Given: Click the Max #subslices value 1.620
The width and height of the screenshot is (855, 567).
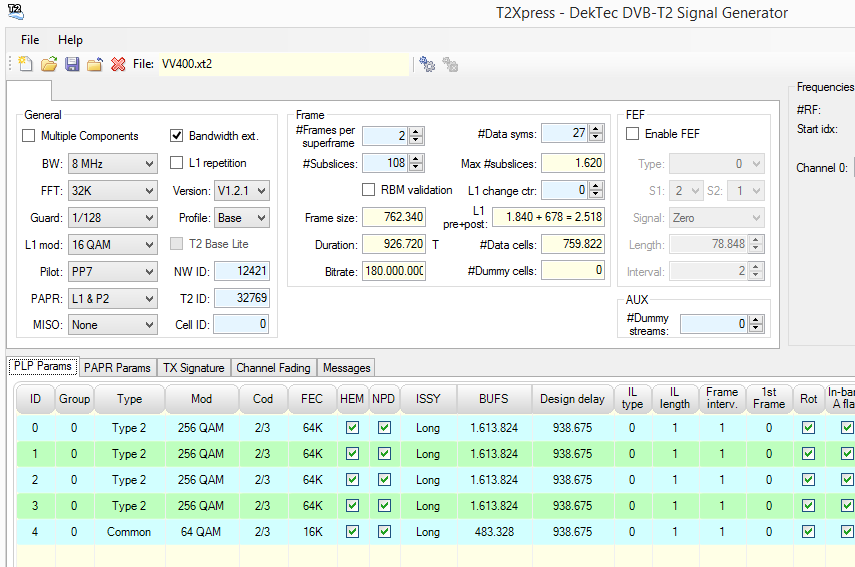Looking at the screenshot, I should click(x=573, y=163).
